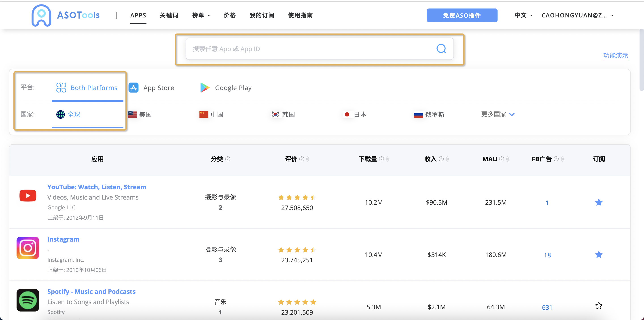Select 俄罗斯 country filter
The width and height of the screenshot is (644, 320).
(429, 114)
